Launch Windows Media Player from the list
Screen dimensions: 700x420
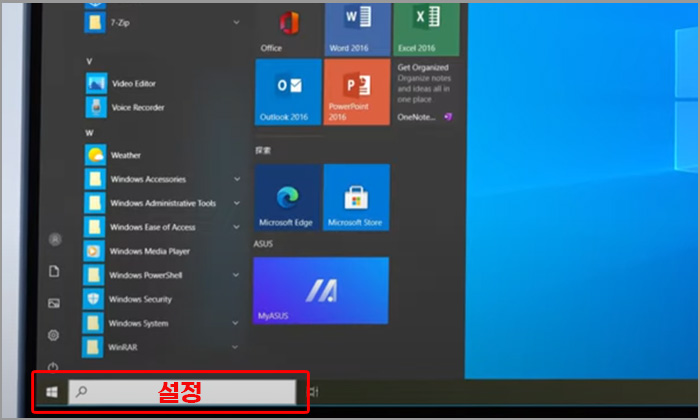pos(149,251)
